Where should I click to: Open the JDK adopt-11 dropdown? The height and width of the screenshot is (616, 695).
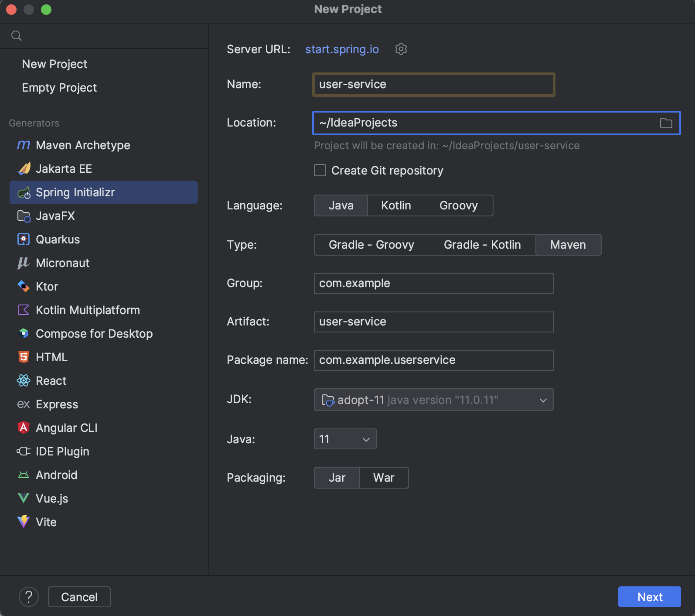[434, 400]
